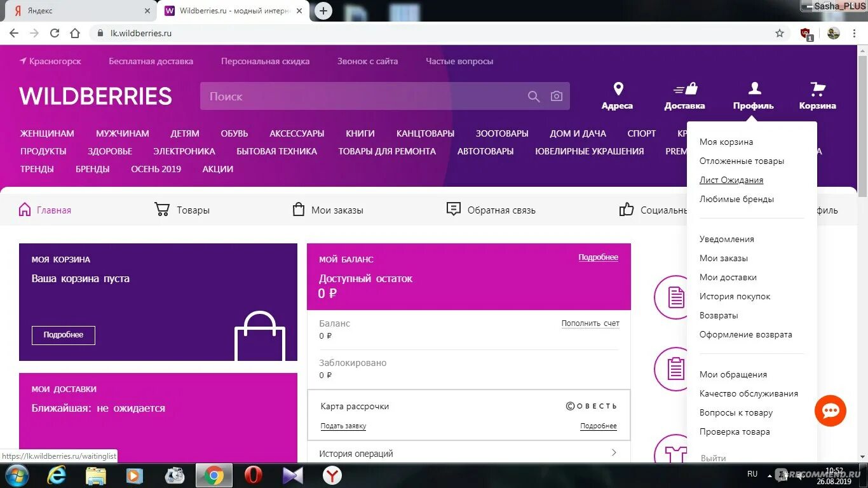The image size is (868, 488).
Task: Click the Красногорск location link
Action: (51, 62)
